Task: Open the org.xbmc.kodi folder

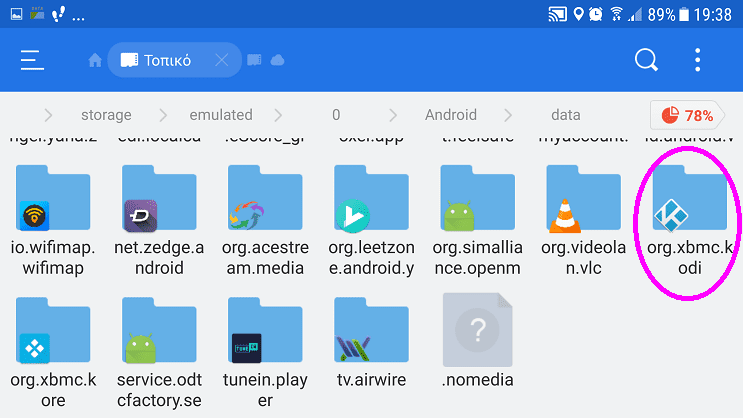Action: pos(688,213)
